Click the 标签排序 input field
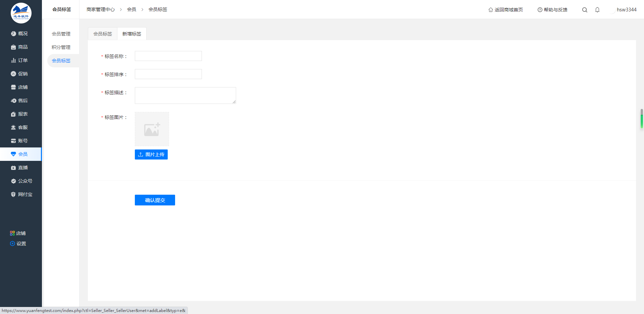 click(x=168, y=74)
